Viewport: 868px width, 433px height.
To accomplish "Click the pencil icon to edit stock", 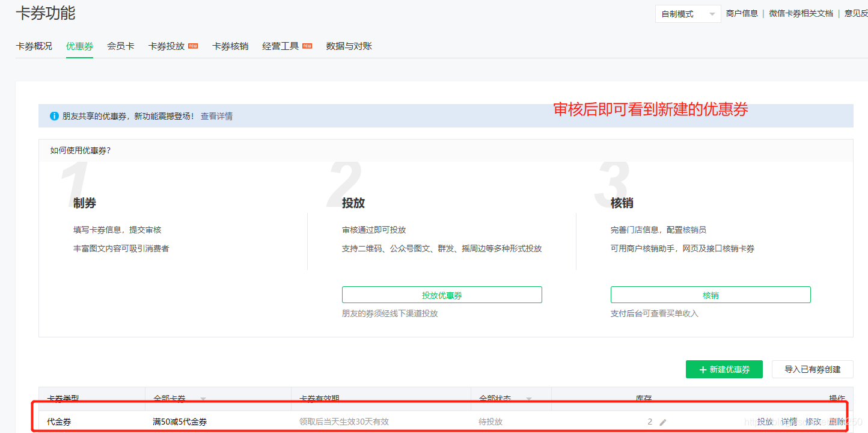I will pos(663,422).
